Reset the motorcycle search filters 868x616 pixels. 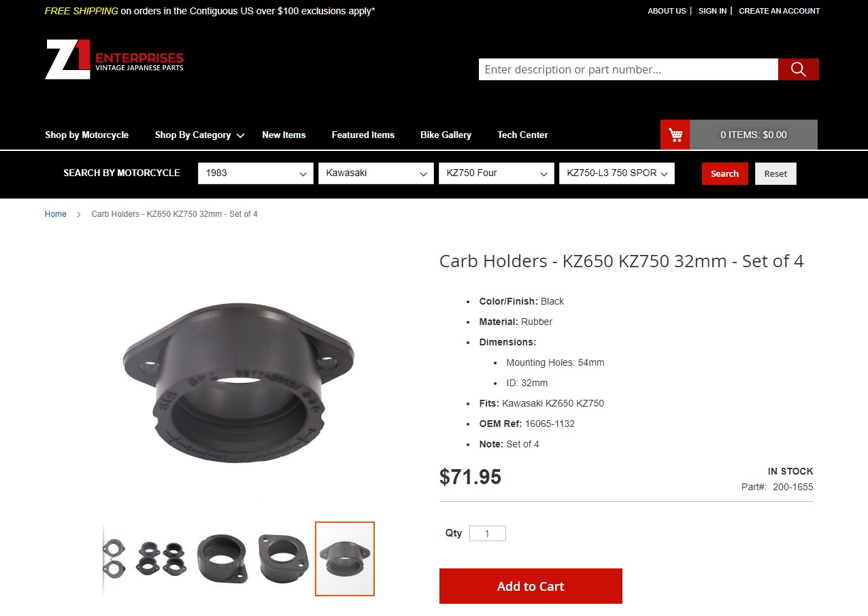(775, 173)
